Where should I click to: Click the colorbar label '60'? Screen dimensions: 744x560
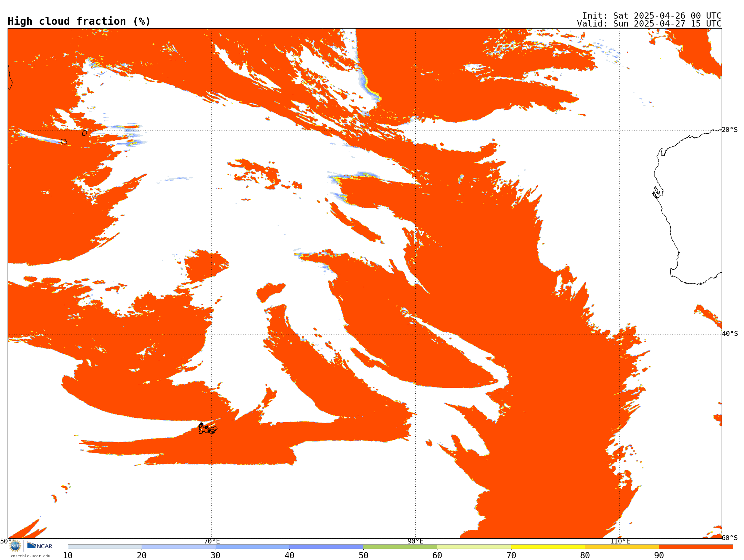point(437,555)
